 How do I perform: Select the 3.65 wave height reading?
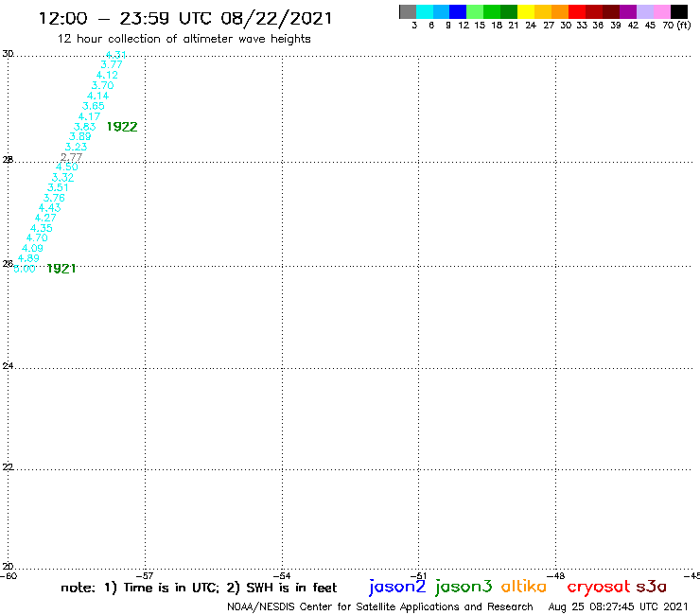click(x=94, y=106)
